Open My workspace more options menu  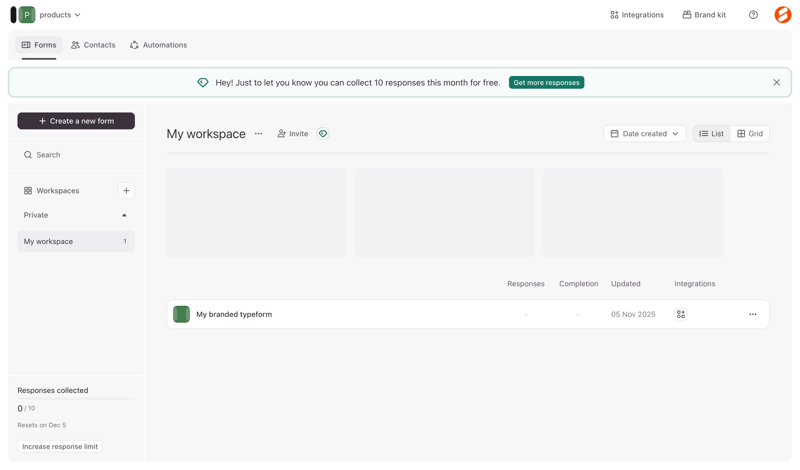tap(258, 134)
